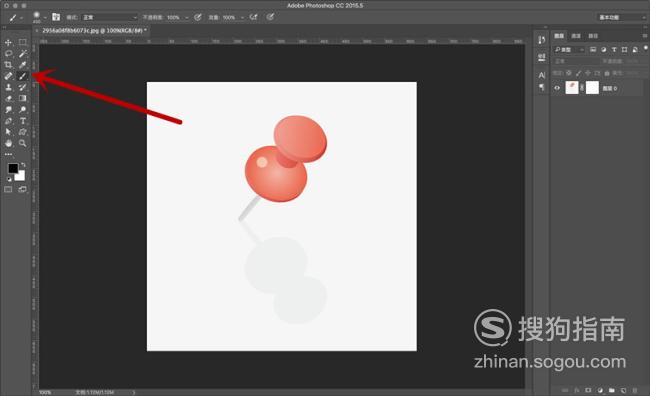650x396 pixels.
Task: Toggle visibility of Layer 0
Action: [x=557, y=88]
